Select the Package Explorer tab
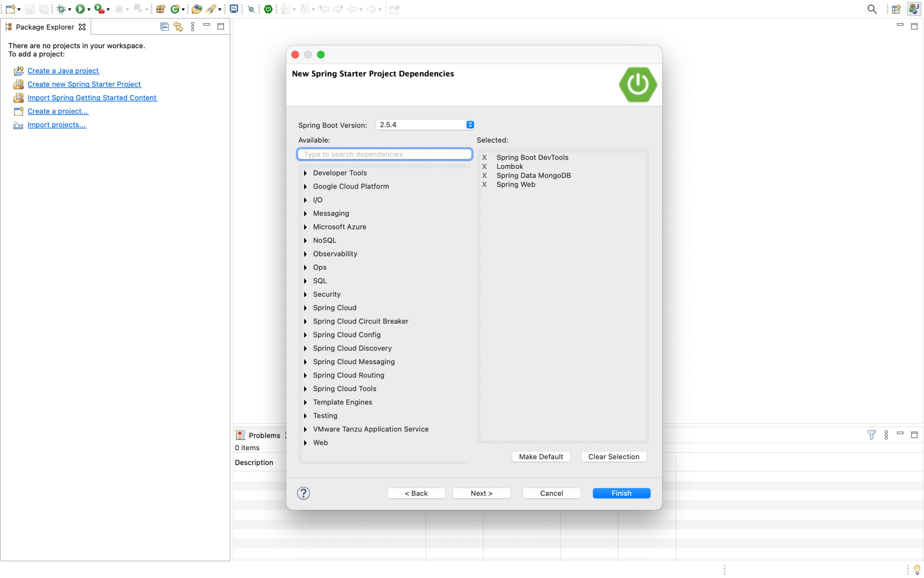The height and width of the screenshot is (578, 924). click(x=45, y=27)
